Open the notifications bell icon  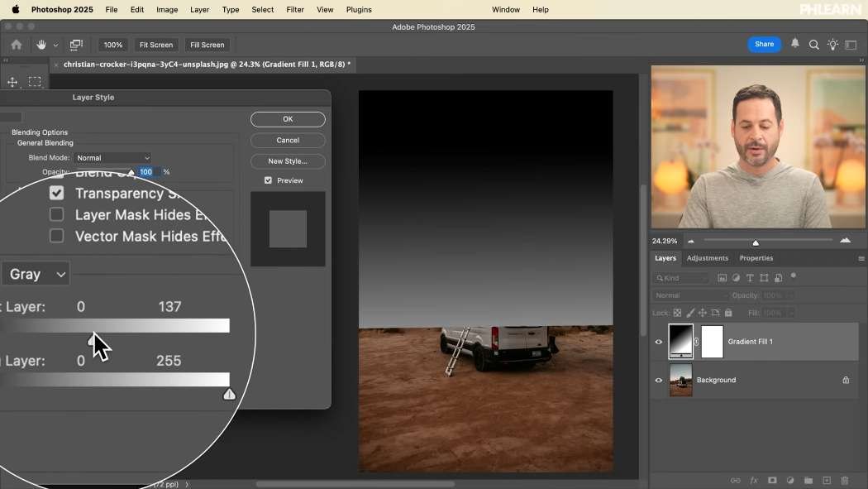pyautogui.click(x=795, y=44)
